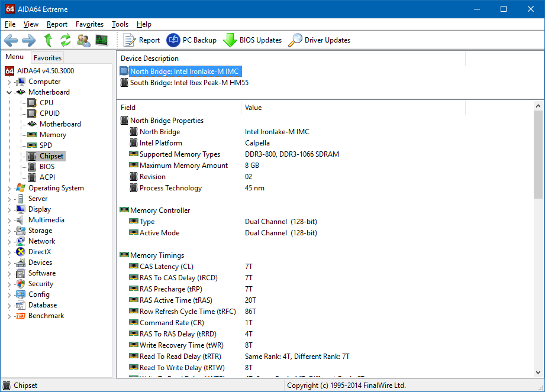The image size is (545, 392).
Task: Open the Help menu
Action: 144,24
